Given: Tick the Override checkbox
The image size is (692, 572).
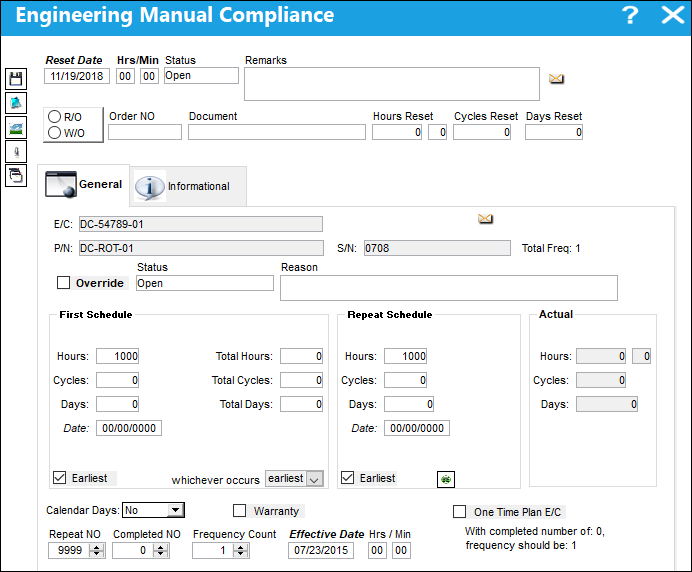Looking at the screenshot, I should click(64, 282).
